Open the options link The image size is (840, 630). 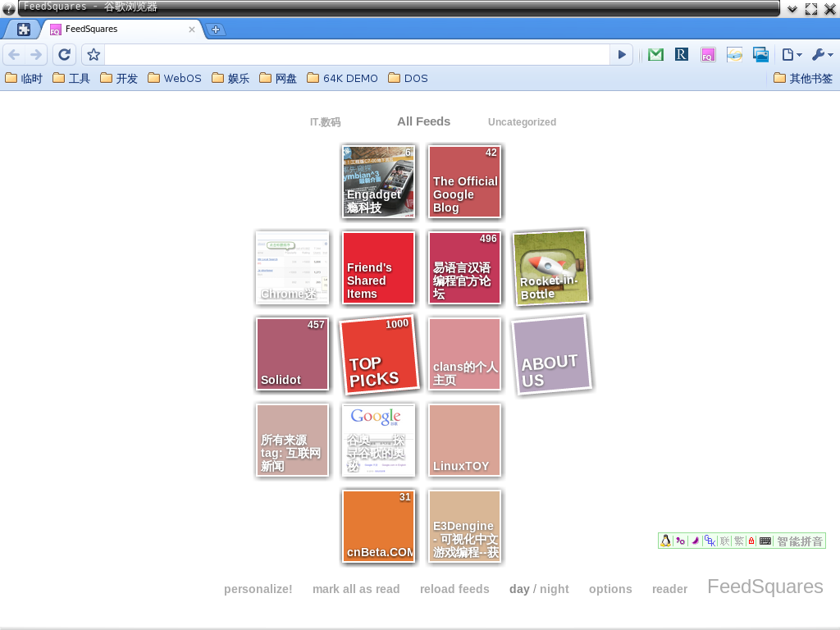tap(610, 589)
